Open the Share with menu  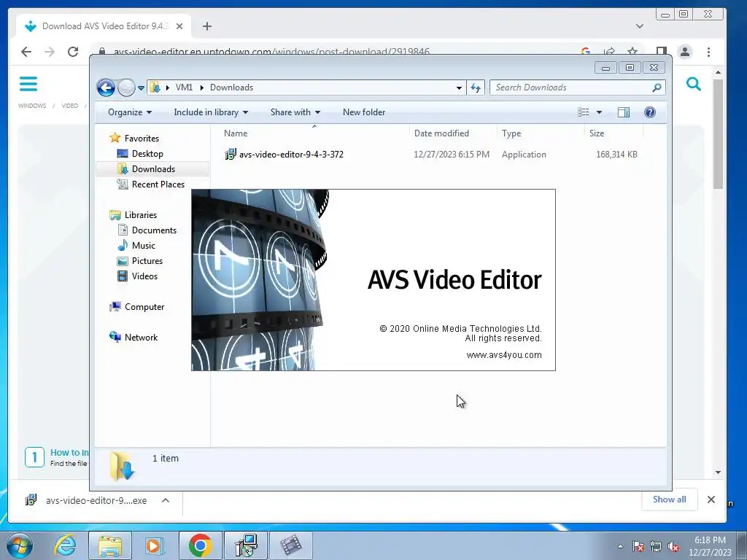[295, 112]
